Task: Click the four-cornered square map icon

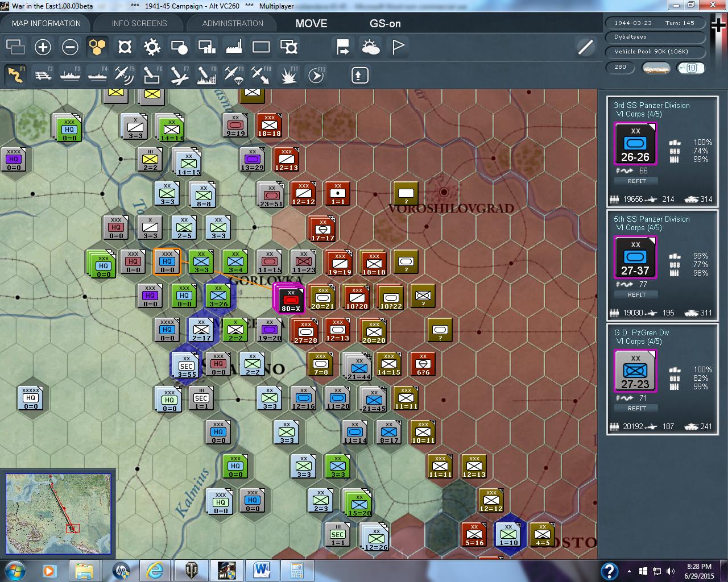Action: [125, 47]
